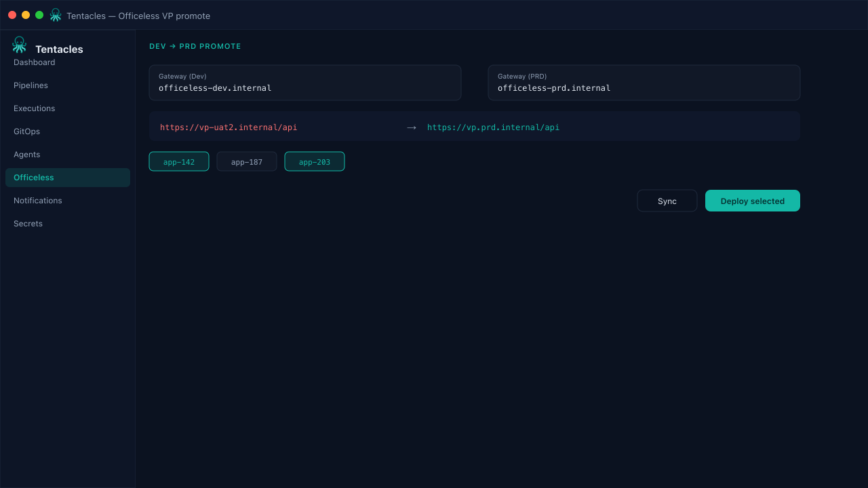Deselect the app-203 chip
Image resolution: width=868 pixels, height=488 pixels.
point(315,161)
